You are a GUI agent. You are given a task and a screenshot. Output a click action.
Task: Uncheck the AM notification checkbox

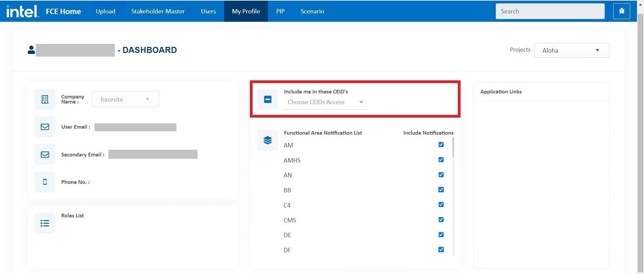coord(441,145)
